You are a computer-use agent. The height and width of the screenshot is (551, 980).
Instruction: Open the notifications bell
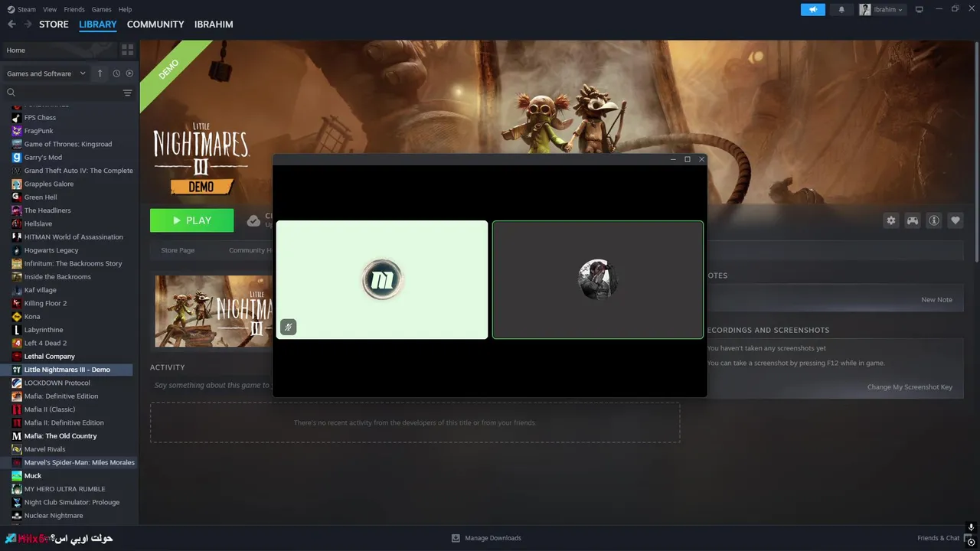tap(842, 9)
